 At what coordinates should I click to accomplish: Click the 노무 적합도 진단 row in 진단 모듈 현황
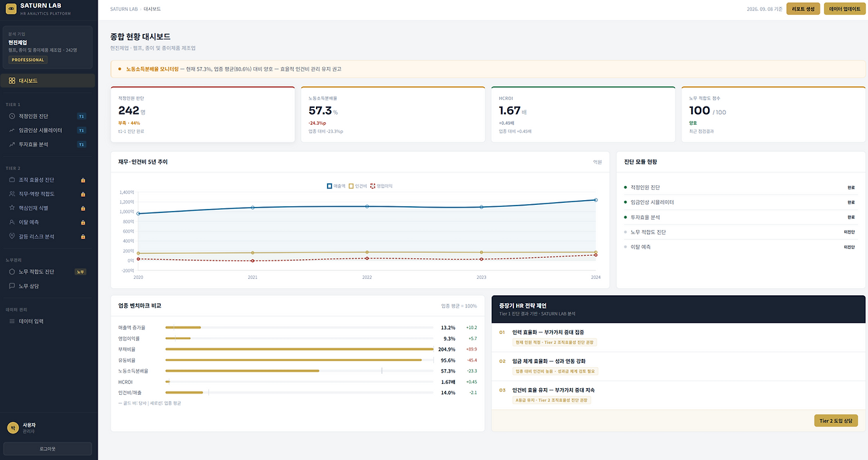[x=739, y=232]
